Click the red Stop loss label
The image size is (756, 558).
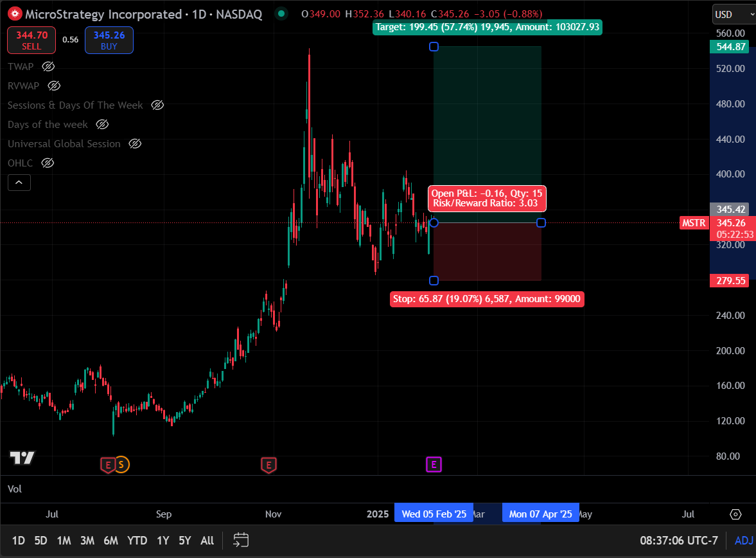tap(487, 299)
